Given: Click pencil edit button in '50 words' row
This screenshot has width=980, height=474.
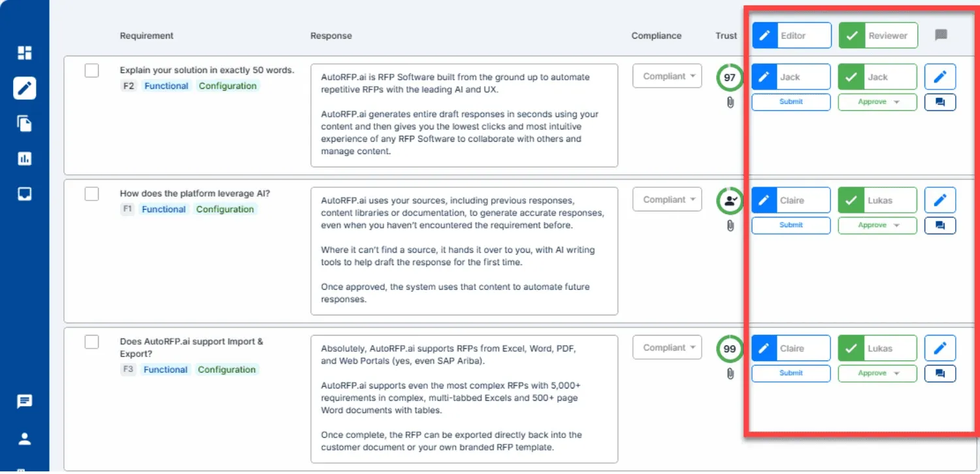Looking at the screenshot, I should click(x=940, y=77).
